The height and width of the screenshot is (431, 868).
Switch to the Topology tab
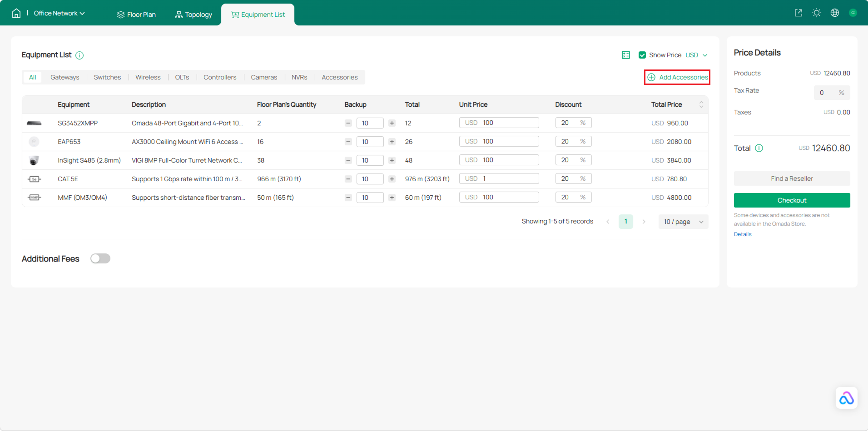click(x=193, y=15)
